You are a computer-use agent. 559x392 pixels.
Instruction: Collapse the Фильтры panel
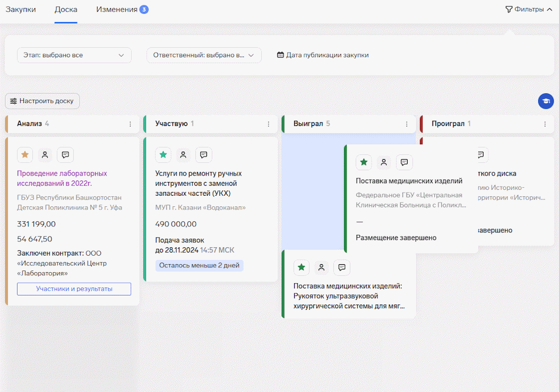(x=529, y=10)
